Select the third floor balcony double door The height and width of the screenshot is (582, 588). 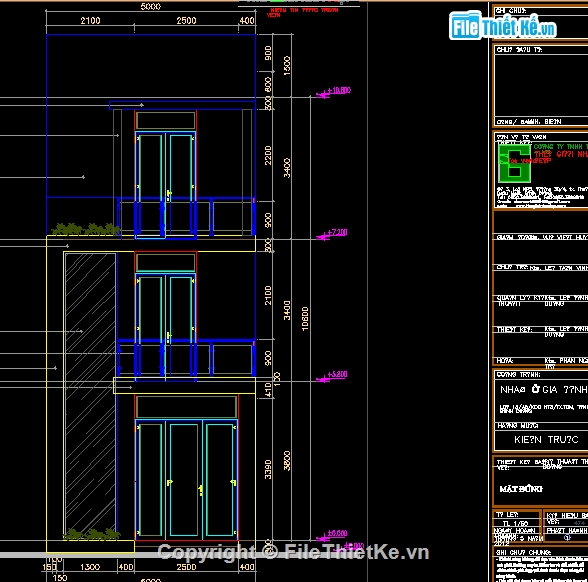[165, 185]
